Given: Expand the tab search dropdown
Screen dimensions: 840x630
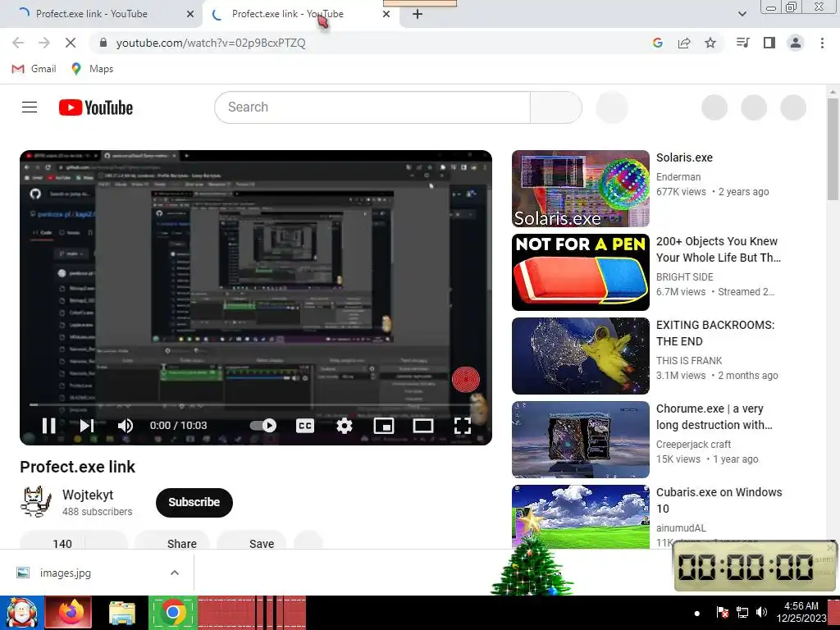Looking at the screenshot, I should tap(742, 14).
